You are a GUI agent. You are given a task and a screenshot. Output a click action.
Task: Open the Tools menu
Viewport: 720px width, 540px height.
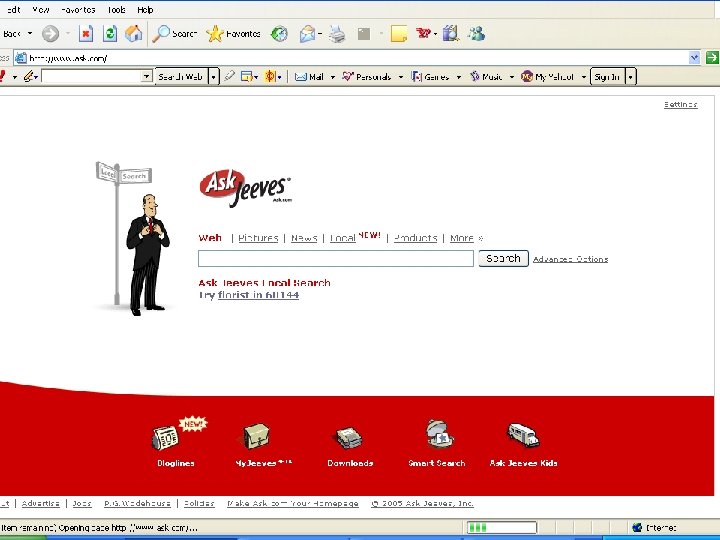(117, 10)
